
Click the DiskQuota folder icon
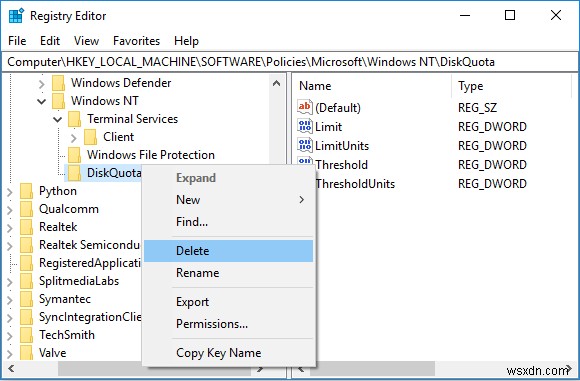click(74, 173)
